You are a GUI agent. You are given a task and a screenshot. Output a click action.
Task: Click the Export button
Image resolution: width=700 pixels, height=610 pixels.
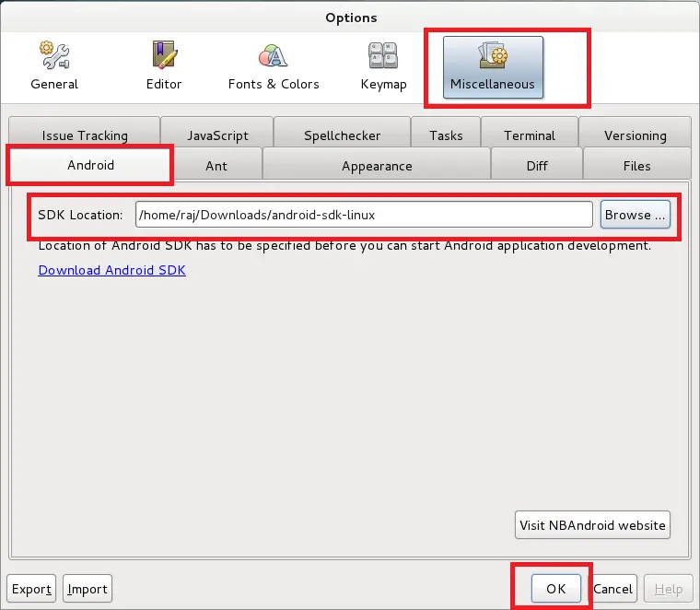point(31,589)
